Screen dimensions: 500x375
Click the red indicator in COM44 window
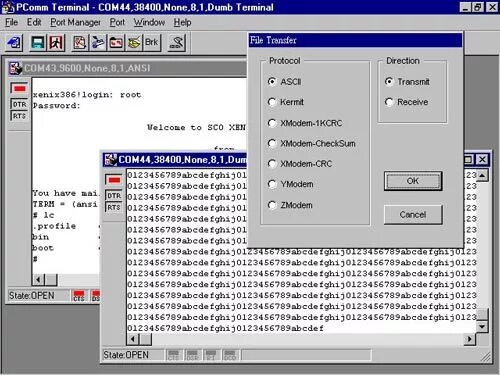point(114,180)
